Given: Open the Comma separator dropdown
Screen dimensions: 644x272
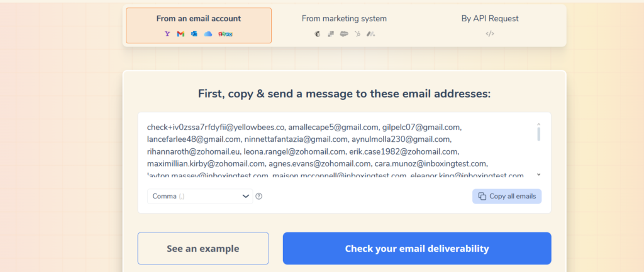Looking at the screenshot, I should pyautogui.click(x=200, y=196).
